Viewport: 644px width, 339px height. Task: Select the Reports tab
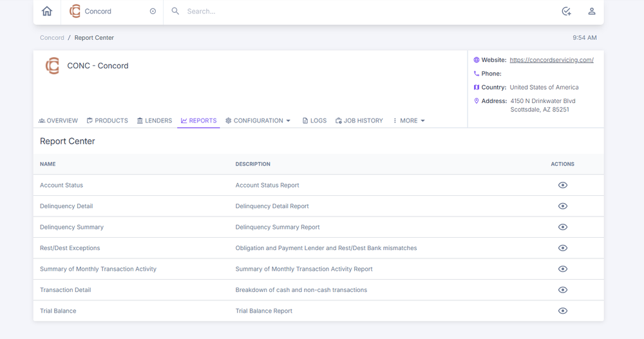199,121
